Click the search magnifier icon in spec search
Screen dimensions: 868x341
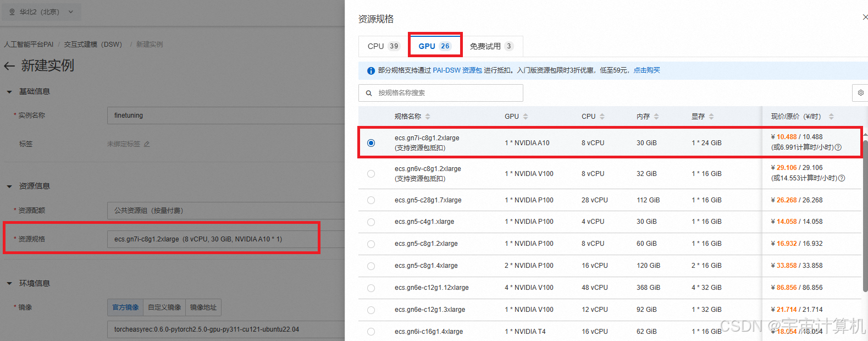[x=369, y=93]
